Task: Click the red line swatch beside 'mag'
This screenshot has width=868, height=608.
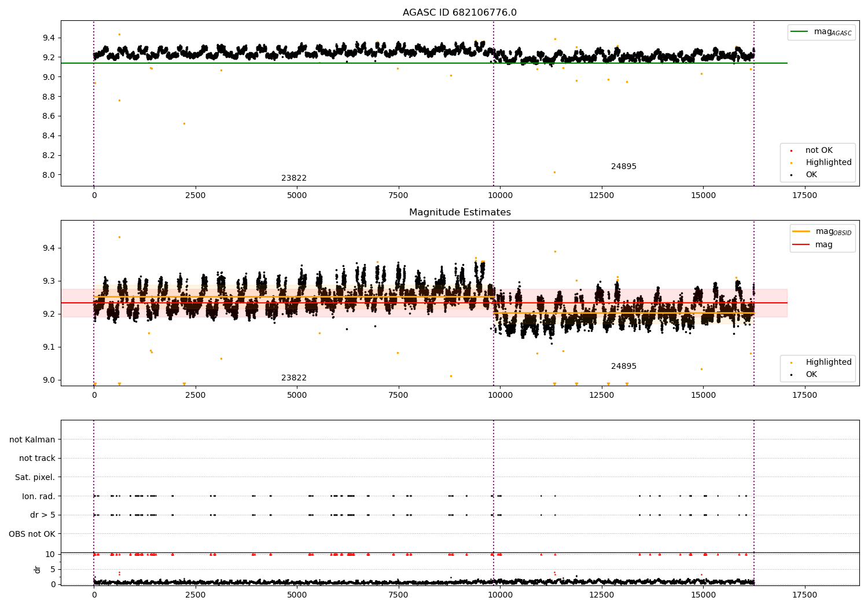Action: pos(801,245)
